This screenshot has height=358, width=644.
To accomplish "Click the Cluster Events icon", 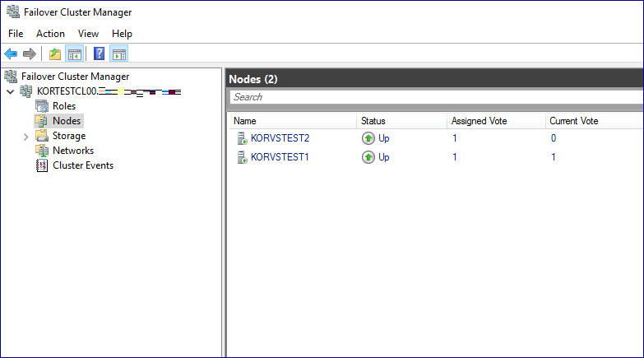I will pos(42,165).
